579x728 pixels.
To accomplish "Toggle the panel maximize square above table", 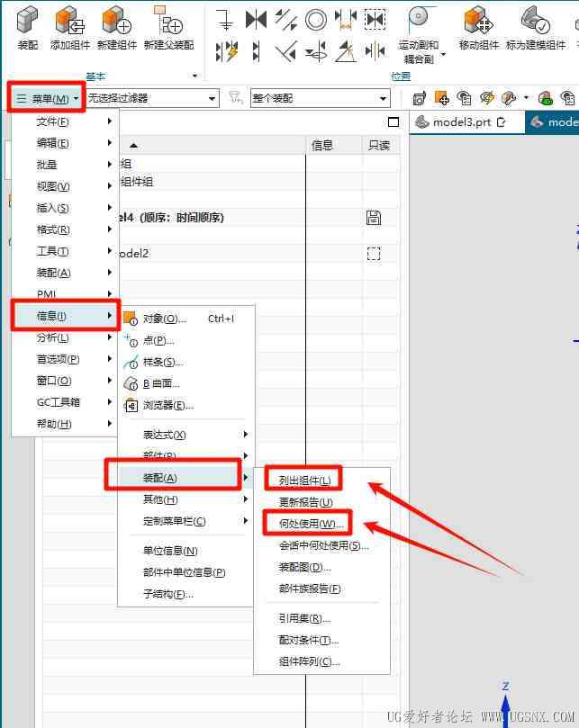I will tap(394, 122).
